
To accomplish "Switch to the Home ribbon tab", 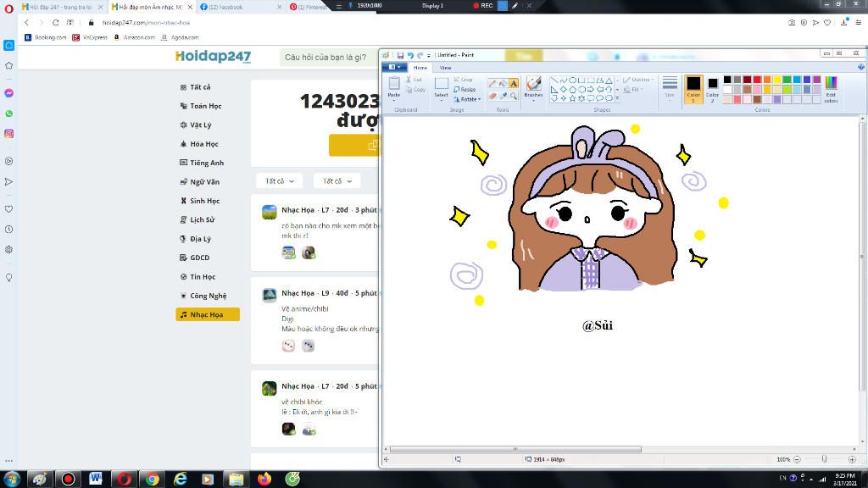I will click(x=420, y=68).
